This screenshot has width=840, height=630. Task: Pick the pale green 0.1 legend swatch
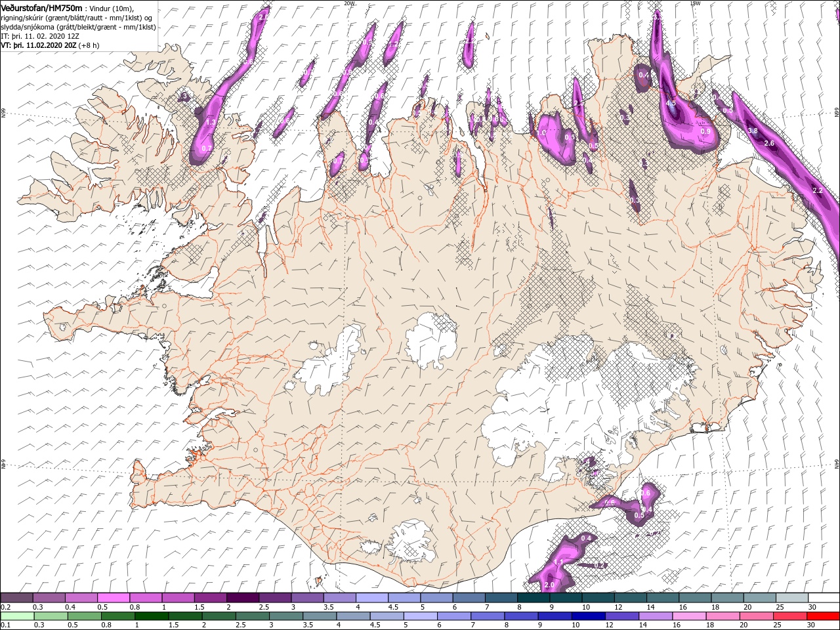(x=17, y=616)
